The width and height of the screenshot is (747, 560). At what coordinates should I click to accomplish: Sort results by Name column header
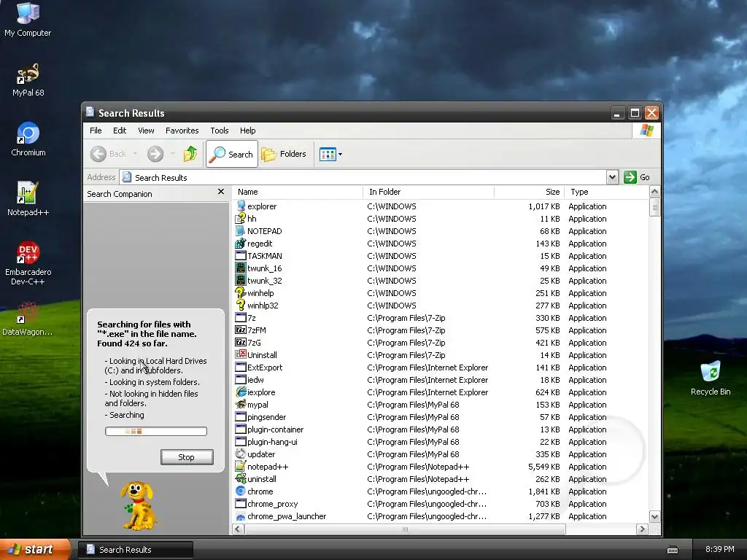tap(298, 192)
